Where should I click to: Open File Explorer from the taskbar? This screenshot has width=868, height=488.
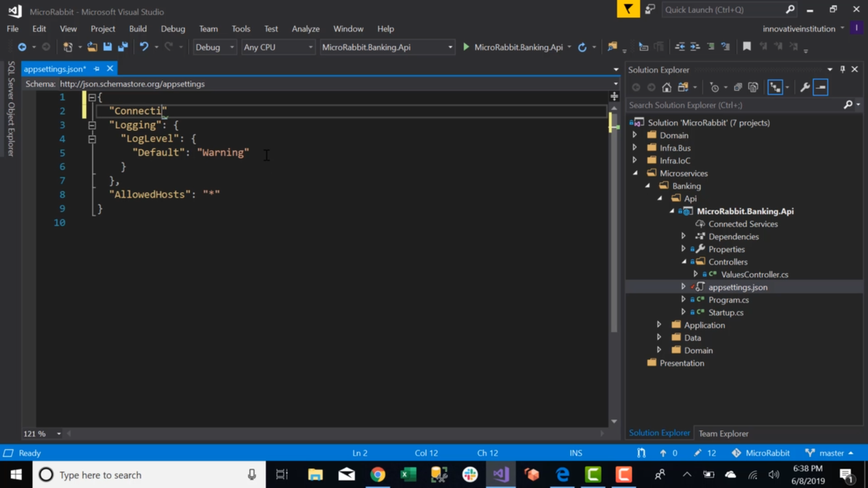[x=315, y=475]
